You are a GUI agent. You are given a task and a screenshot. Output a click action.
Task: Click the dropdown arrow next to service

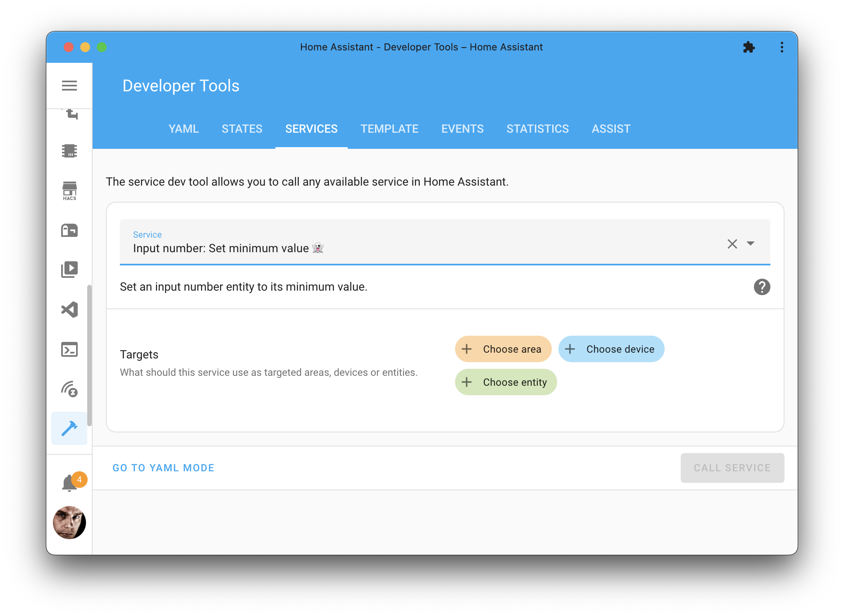pyautogui.click(x=751, y=243)
